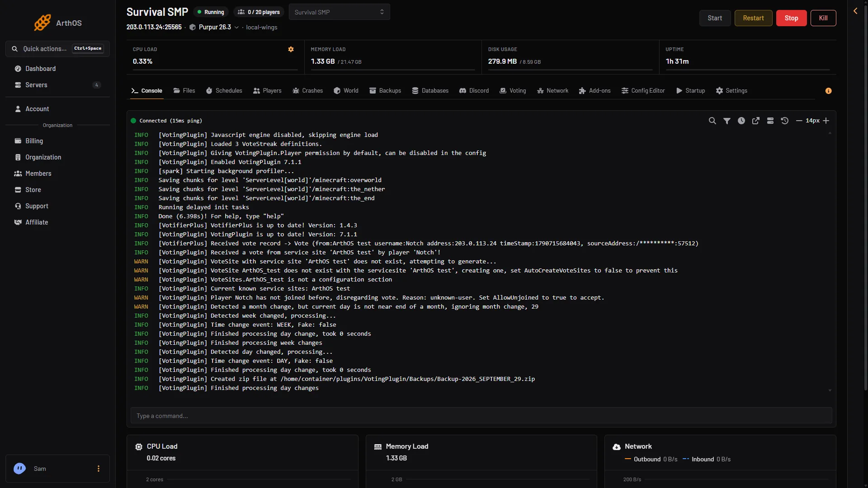Collapse the right panel chevron
Image resolution: width=868 pixels, height=488 pixels.
click(855, 11)
